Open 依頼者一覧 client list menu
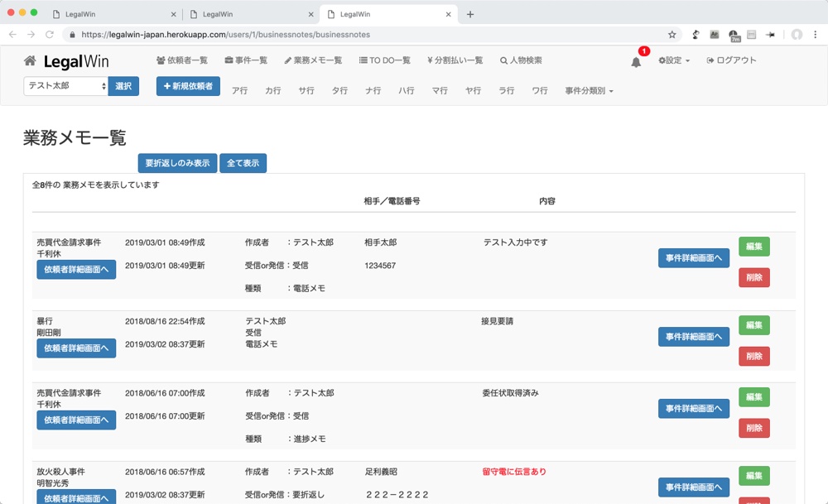 tap(181, 60)
